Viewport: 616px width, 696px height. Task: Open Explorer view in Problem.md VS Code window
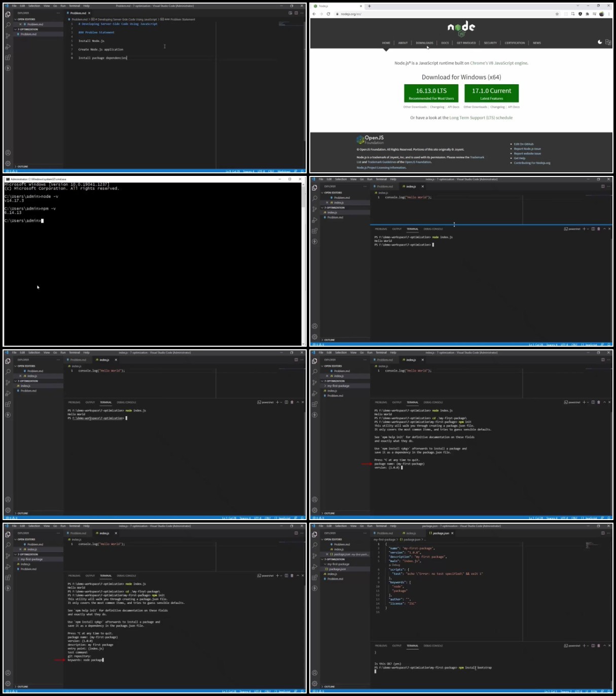point(8,14)
